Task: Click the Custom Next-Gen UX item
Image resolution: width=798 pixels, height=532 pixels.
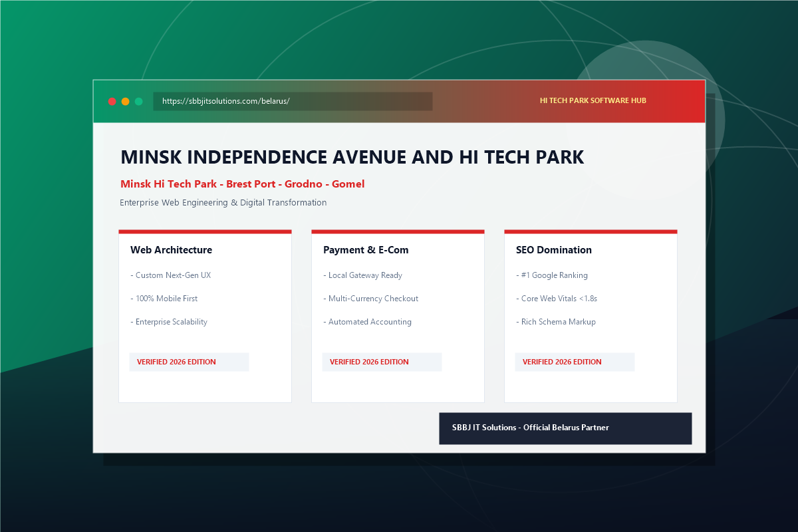Action: click(x=171, y=275)
